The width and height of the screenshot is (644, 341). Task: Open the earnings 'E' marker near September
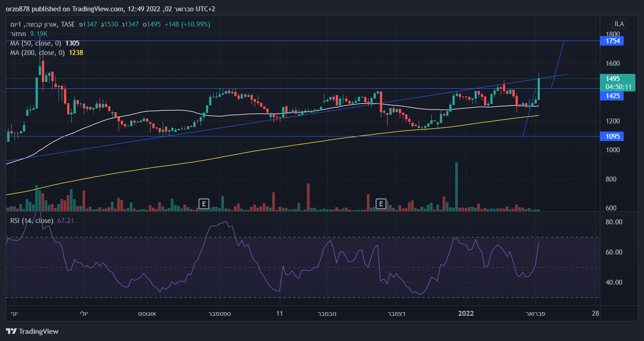(x=204, y=204)
